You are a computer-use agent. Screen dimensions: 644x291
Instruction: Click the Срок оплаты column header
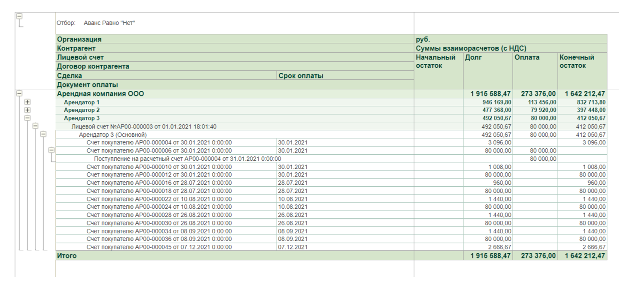click(x=301, y=76)
